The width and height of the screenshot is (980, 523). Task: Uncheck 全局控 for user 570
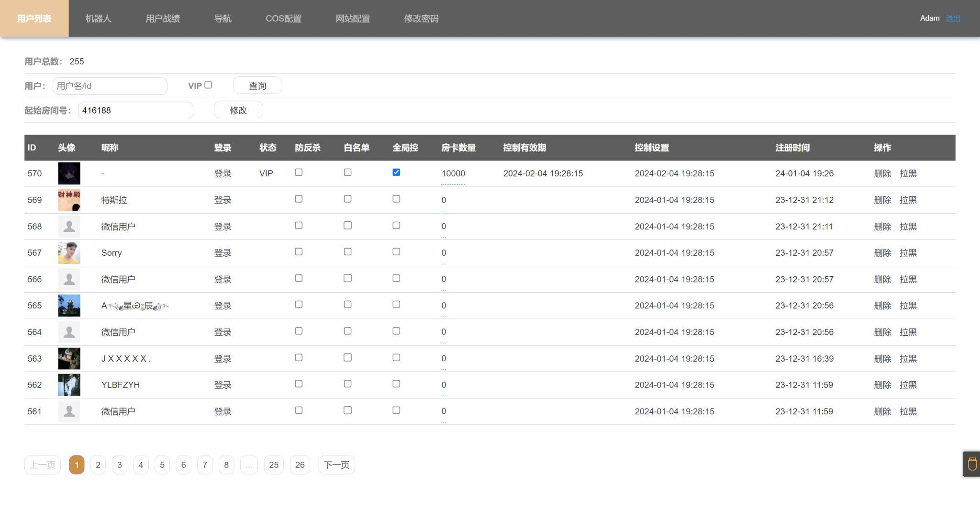pos(396,172)
